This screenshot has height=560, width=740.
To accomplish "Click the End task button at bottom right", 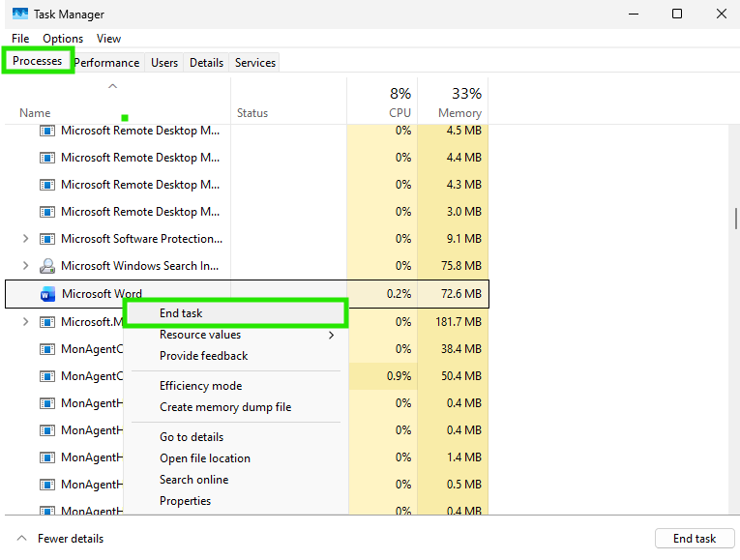I will [x=695, y=539].
